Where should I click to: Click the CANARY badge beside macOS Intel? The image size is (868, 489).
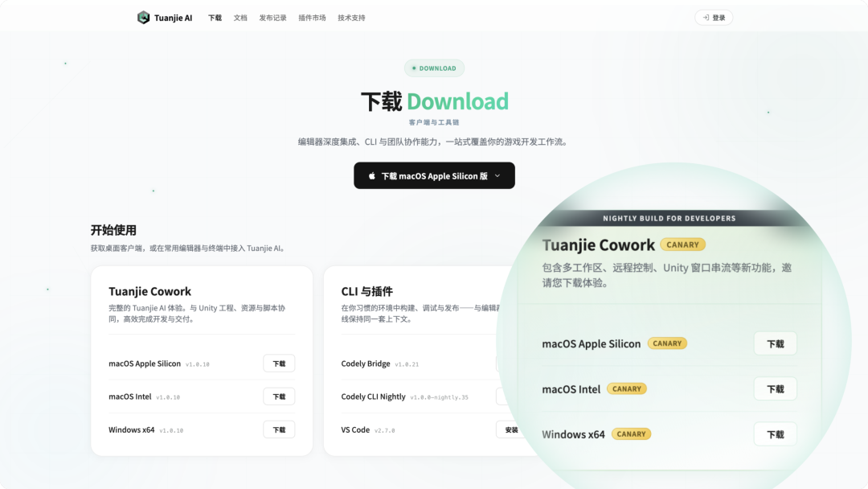tap(627, 388)
